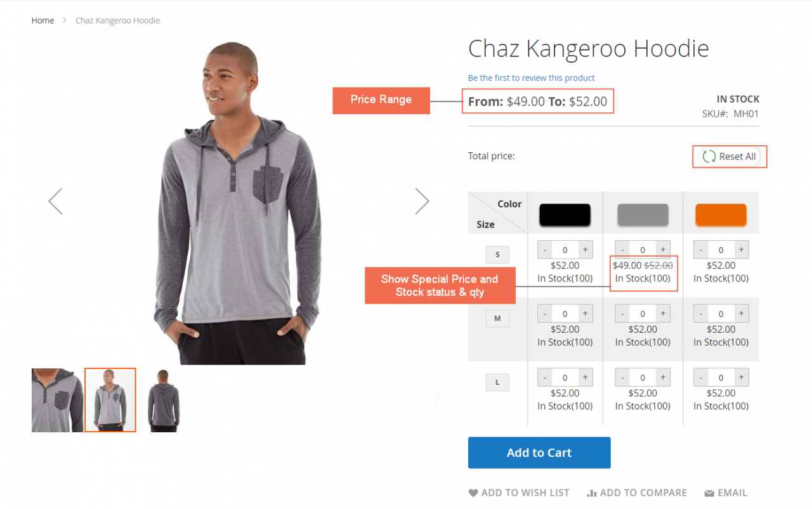Decrease quantity for black size L

click(x=545, y=377)
